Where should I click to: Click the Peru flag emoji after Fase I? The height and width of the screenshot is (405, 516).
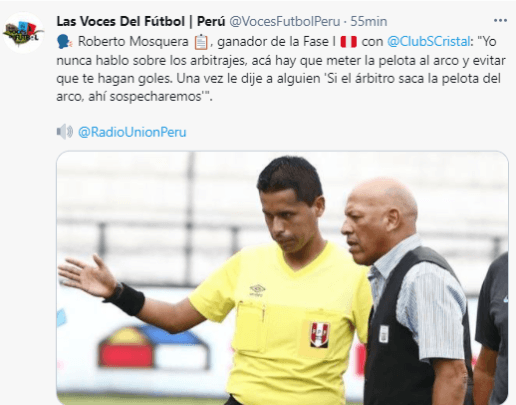tap(349, 42)
